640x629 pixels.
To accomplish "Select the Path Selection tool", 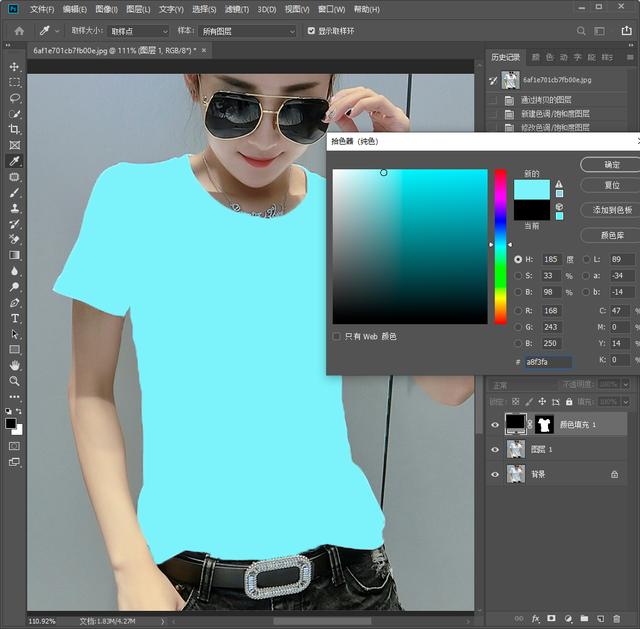I will 14,334.
